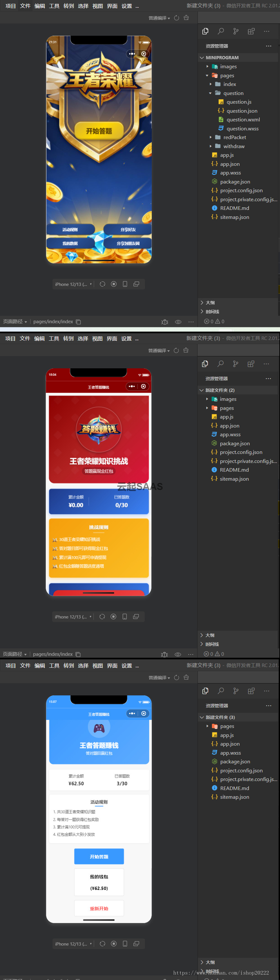
Task: Open question.js file in the tree
Action: (239, 102)
